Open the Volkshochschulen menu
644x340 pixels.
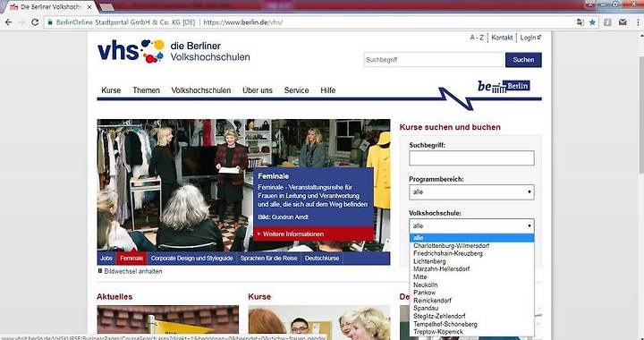tap(201, 90)
